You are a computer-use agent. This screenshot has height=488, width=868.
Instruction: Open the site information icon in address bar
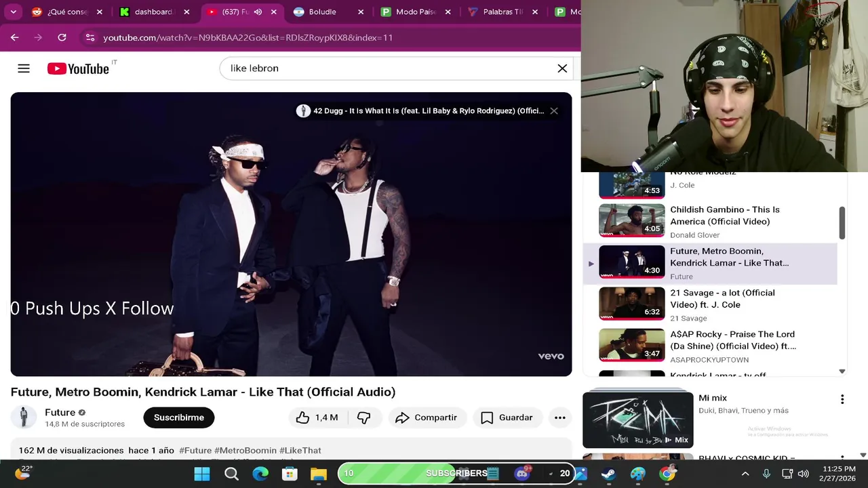pyautogui.click(x=90, y=38)
